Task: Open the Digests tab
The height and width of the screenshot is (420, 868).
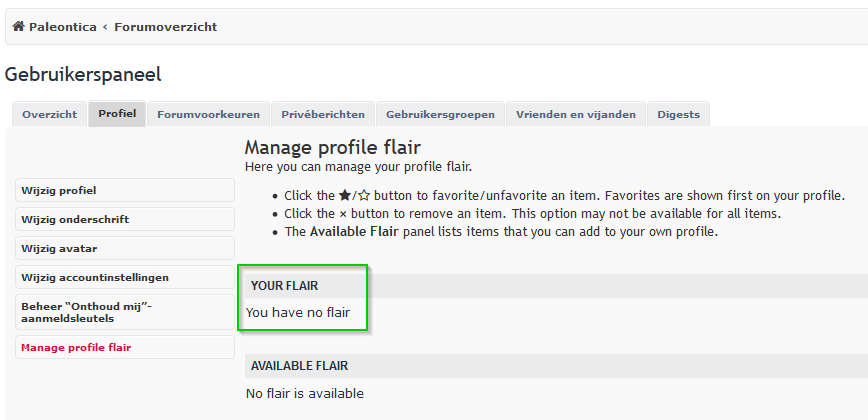Action: 678,114
